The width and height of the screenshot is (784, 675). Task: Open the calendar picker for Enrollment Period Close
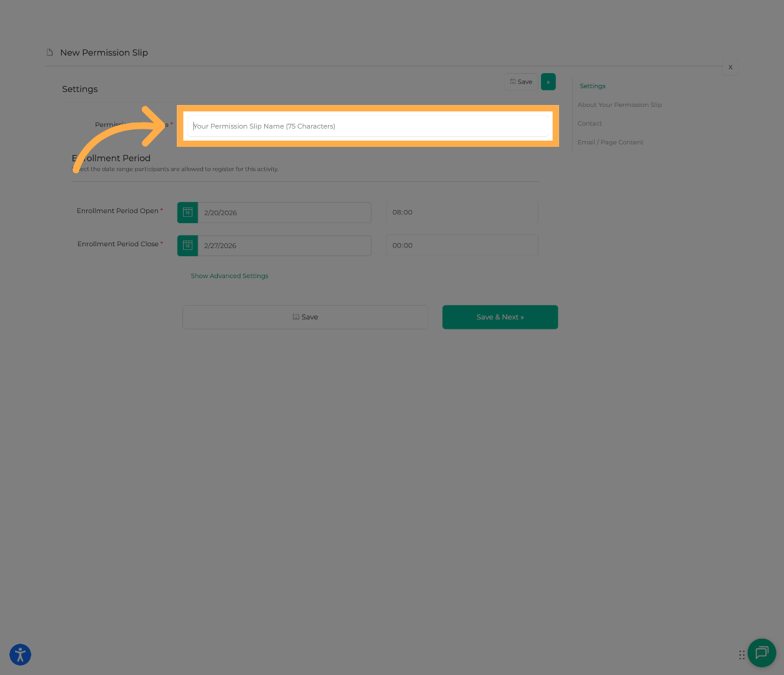(x=187, y=245)
